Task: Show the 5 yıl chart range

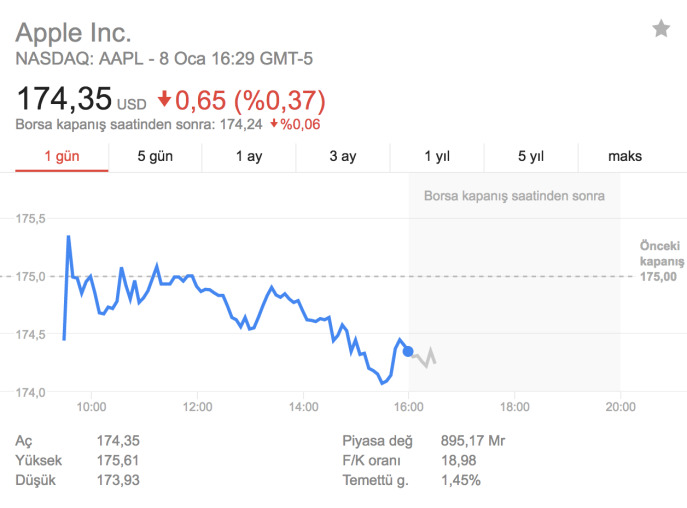Action: pos(531,156)
